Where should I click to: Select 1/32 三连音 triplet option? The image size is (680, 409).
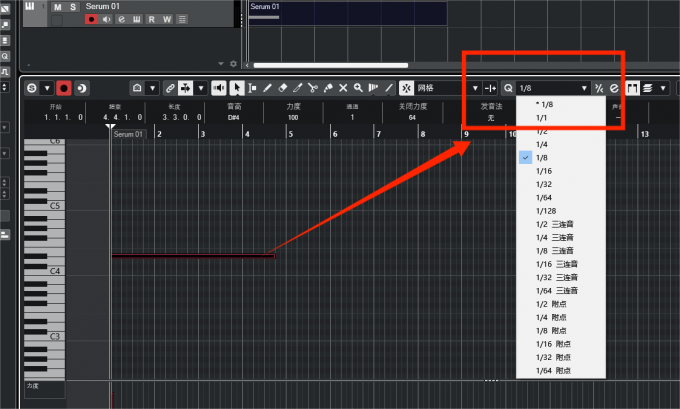561,278
